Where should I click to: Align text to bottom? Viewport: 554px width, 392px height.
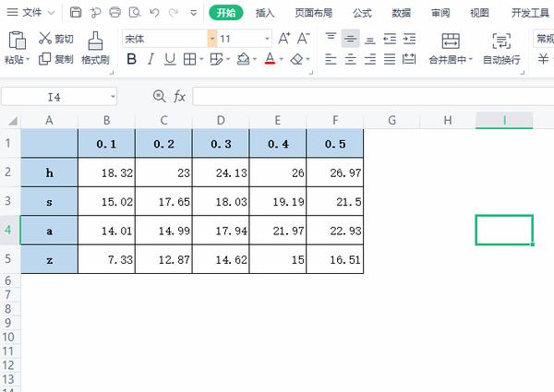370,39
